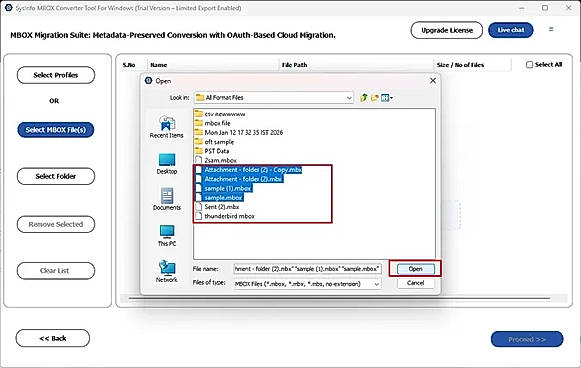Select the oft sample folder
This screenshot has width=581, height=368.
tap(215, 142)
